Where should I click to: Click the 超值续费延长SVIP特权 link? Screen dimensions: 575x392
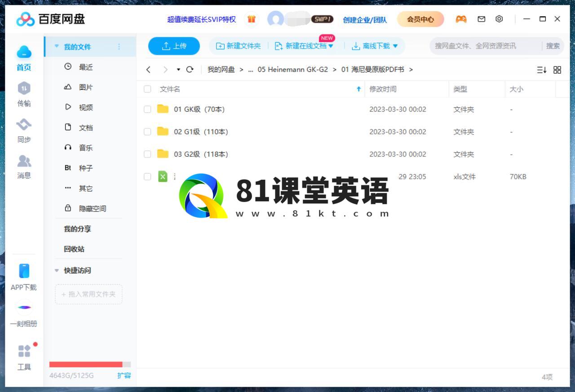click(x=201, y=19)
